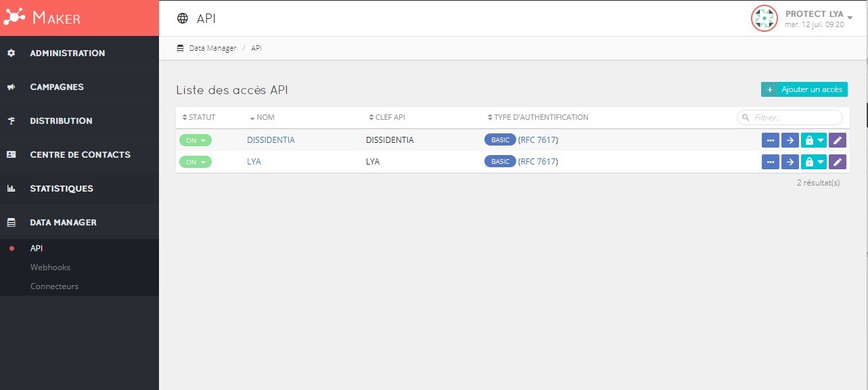Sort by the Clef API column header

pos(387,117)
